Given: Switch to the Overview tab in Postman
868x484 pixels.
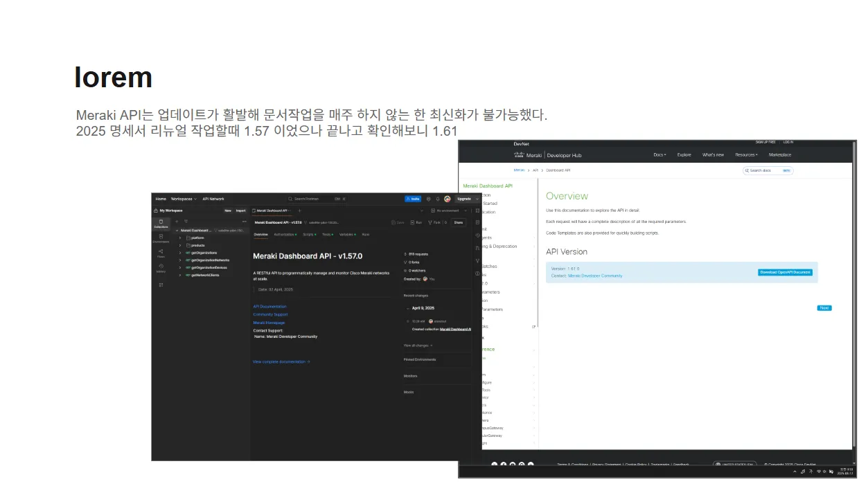Looking at the screenshot, I should [x=260, y=235].
